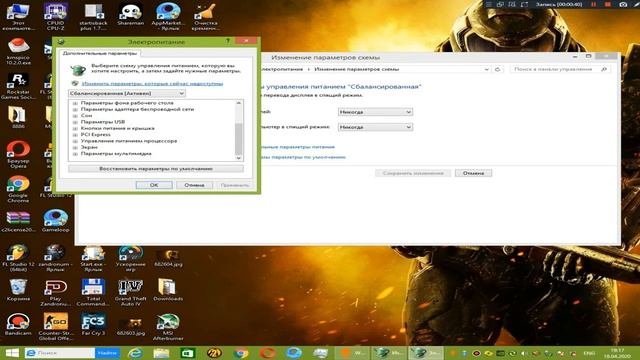Launch Far Cry 3 desktop shortcut
The height and width of the screenshot is (360, 640).
coord(93,324)
